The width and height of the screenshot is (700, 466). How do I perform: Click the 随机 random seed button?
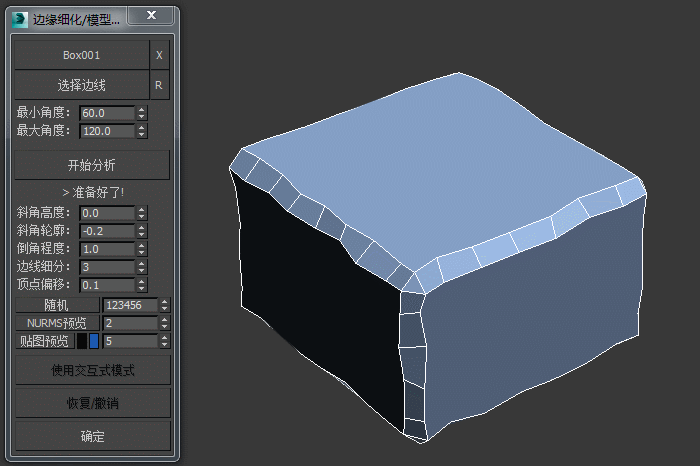point(56,305)
